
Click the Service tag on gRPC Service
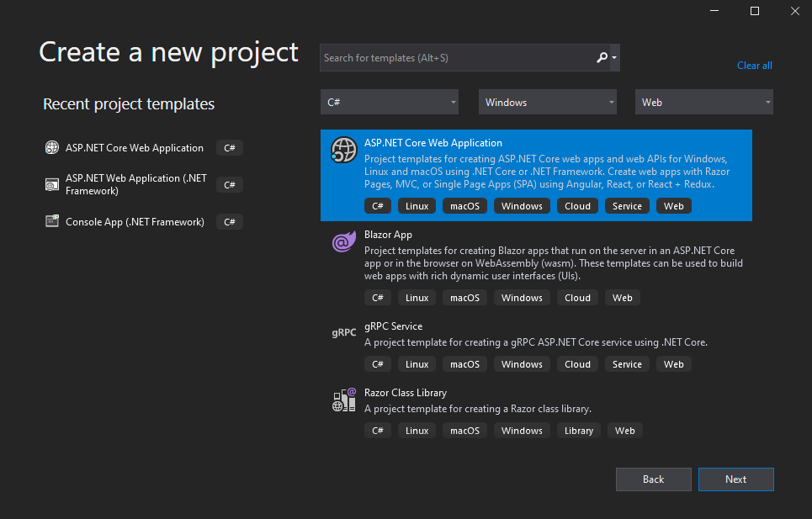[627, 364]
